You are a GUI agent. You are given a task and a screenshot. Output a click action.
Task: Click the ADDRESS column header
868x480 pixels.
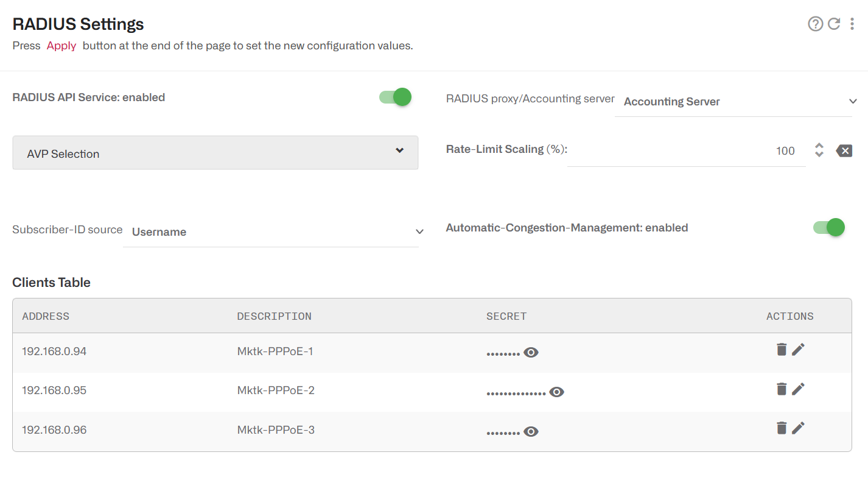point(46,316)
